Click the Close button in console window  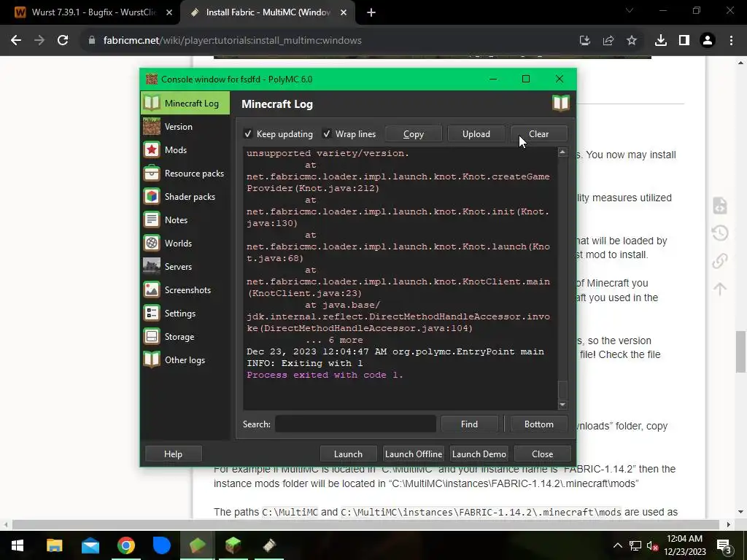pos(543,454)
